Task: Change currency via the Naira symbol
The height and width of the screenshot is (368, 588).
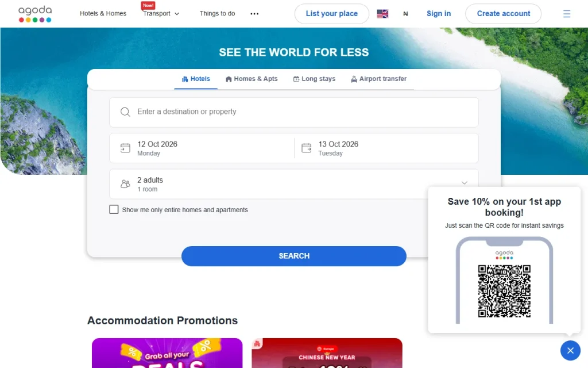Action: [x=405, y=14]
